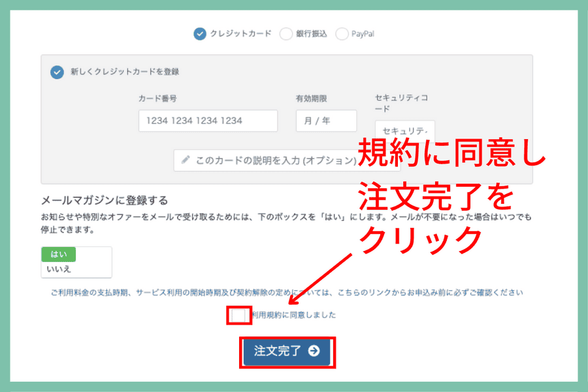Screen dimensions: 588x392
Task: Set newsletter toggle to はい
Action: point(59,254)
